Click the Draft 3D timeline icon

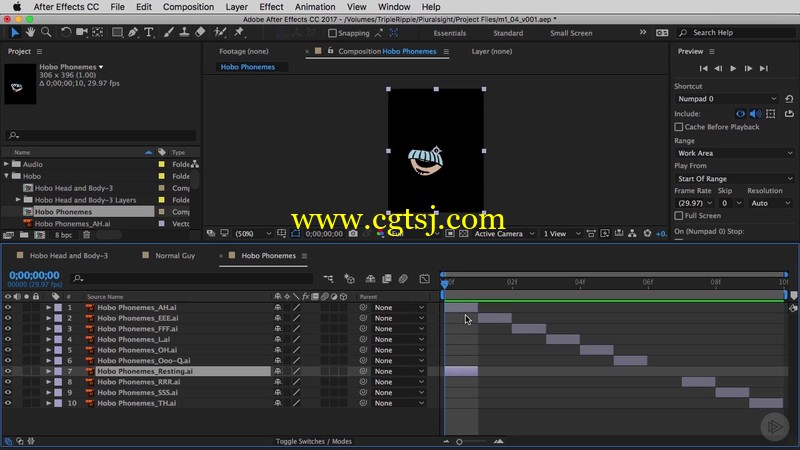point(349,279)
